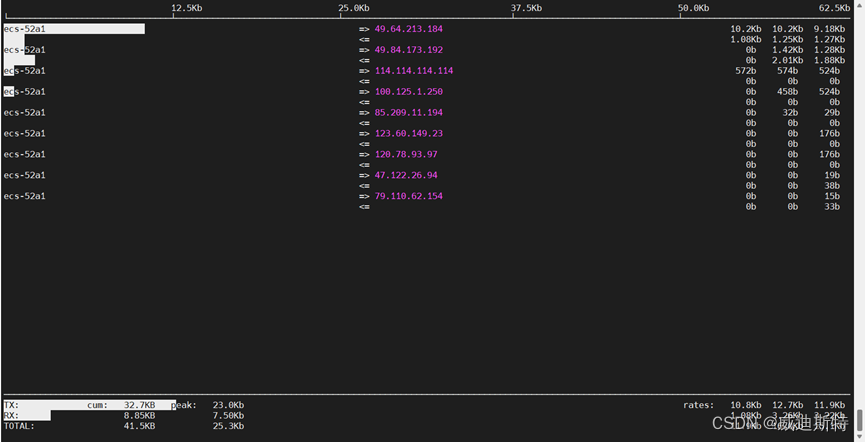Select the 1.27Kb rate value
This screenshot has width=865, height=442.
click(x=829, y=39)
